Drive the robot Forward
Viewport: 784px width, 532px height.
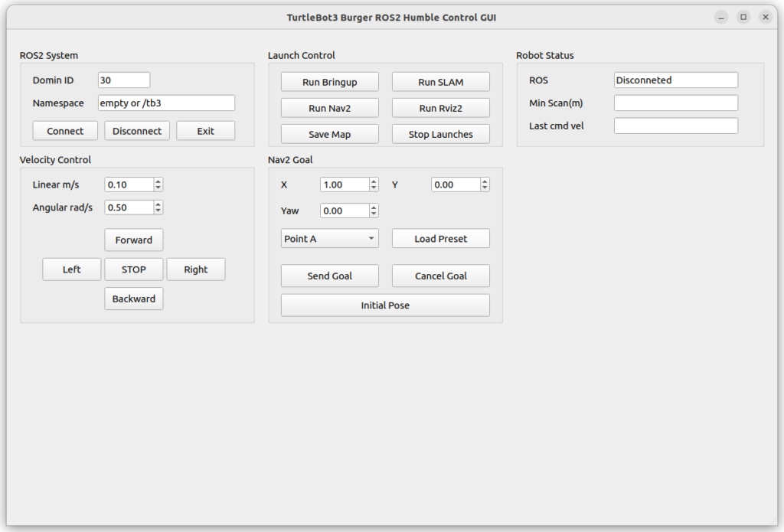(x=133, y=240)
